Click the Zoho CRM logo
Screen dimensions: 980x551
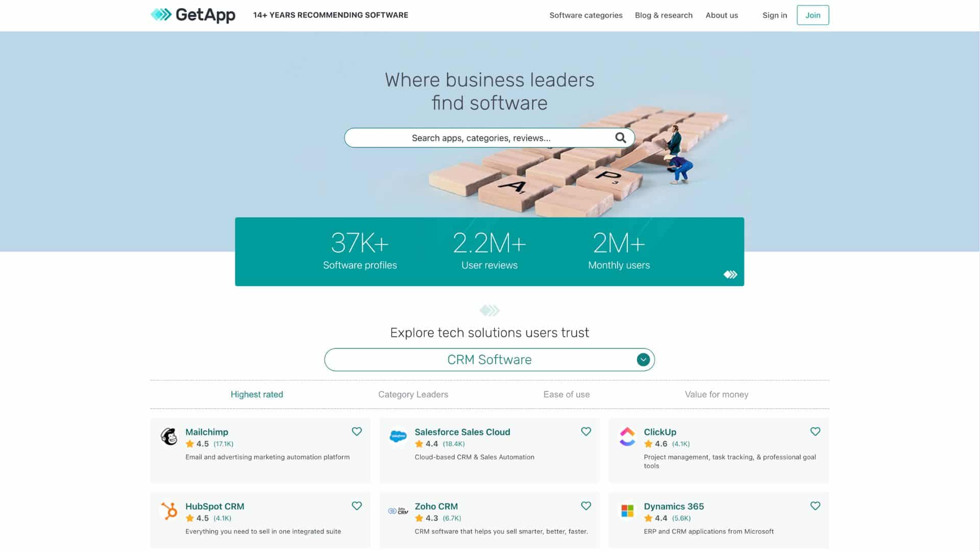coord(399,511)
